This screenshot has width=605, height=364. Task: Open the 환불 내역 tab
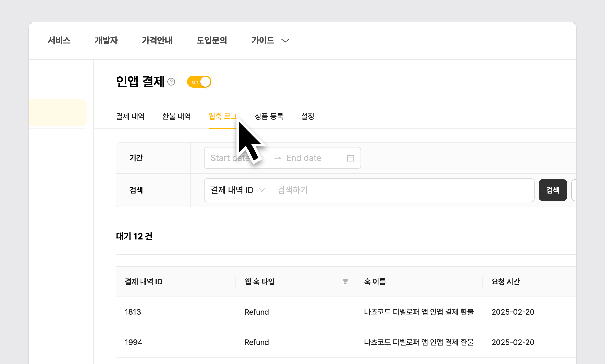click(x=176, y=116)
